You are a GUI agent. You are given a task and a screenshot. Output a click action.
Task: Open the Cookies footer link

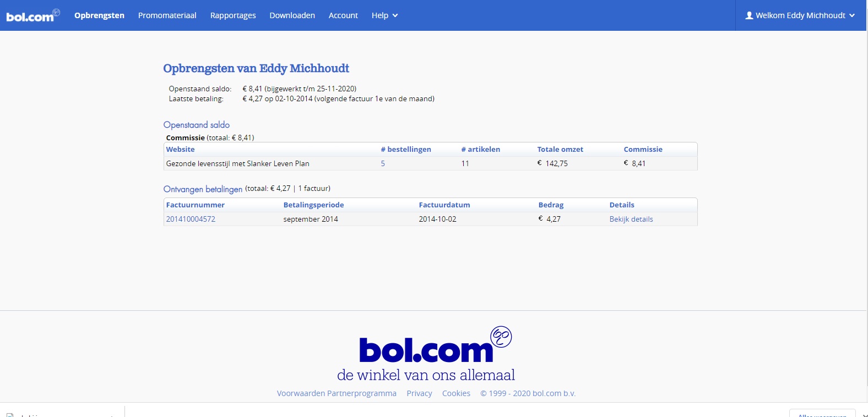tap(456, 393)
